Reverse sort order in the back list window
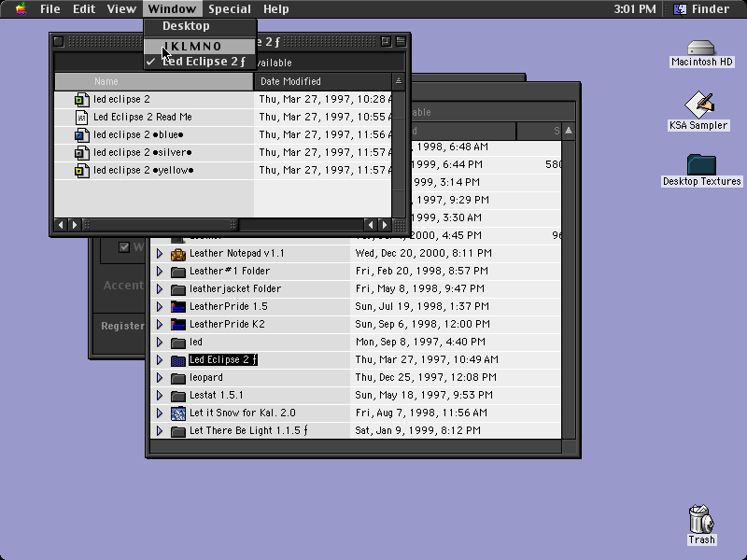 569,131
